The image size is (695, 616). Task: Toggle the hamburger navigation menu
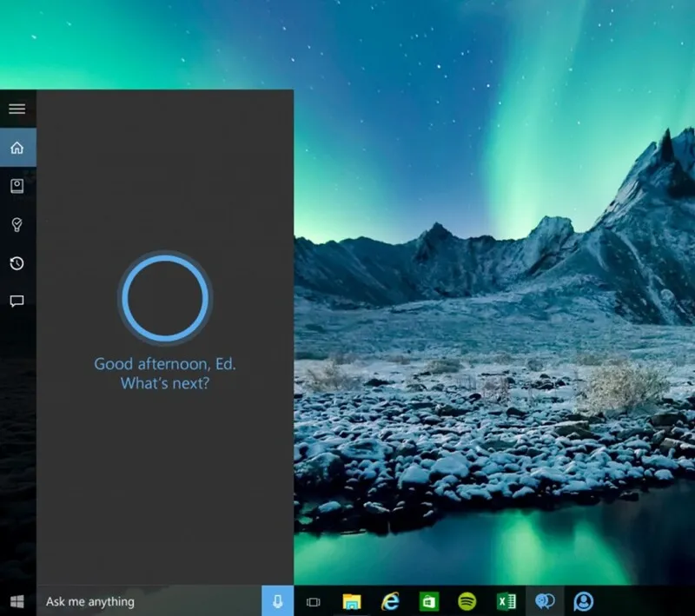(17, 108)
